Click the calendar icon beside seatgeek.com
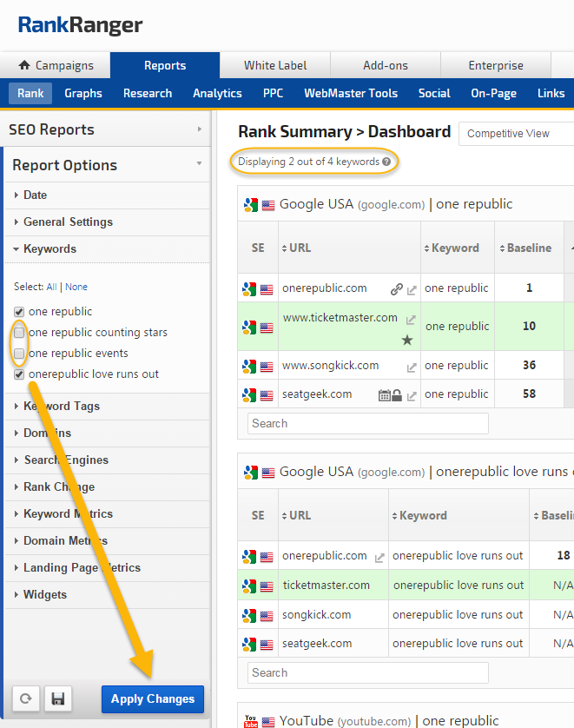The height and width of the screenshot is (728, 574). pyautogui.click(x=384, y=395)
